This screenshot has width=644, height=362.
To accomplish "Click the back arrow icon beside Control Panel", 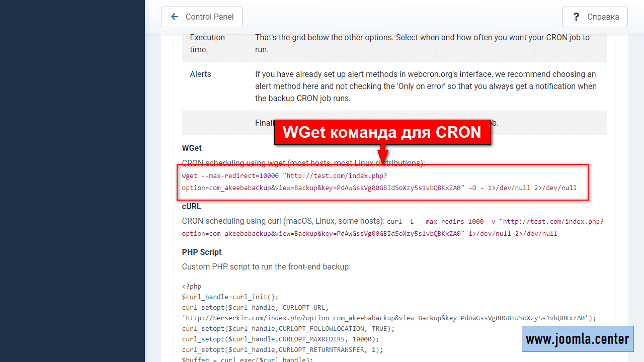I will pos(175,17).
